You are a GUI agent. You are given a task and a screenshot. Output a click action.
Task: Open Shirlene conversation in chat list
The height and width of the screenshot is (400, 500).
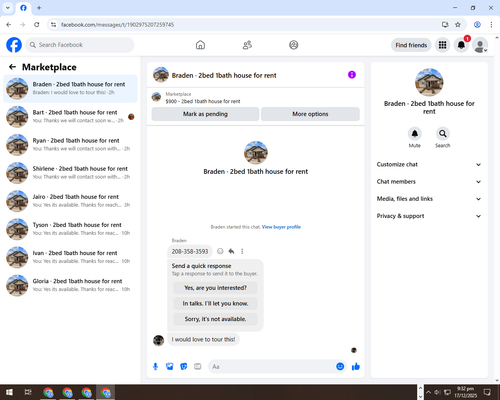(x=70, y=173)
